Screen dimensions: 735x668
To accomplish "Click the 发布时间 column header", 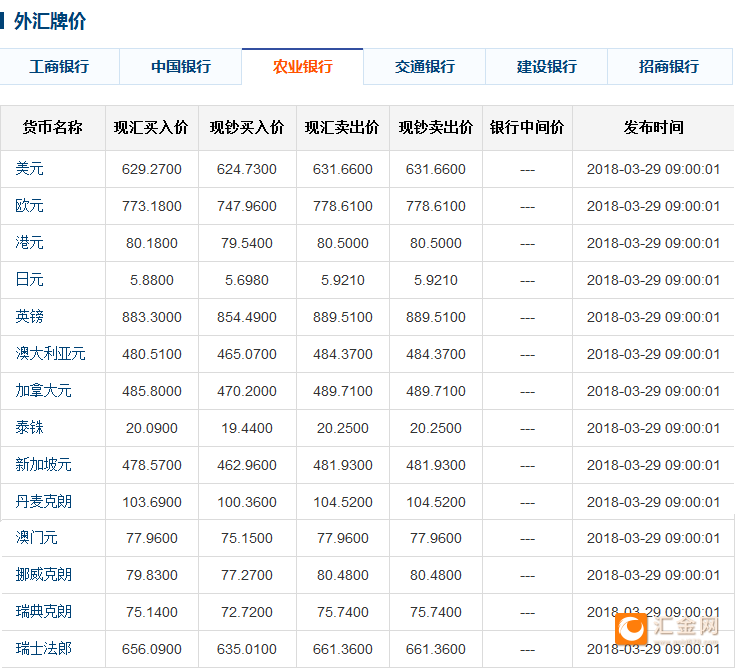I will 653,128.
